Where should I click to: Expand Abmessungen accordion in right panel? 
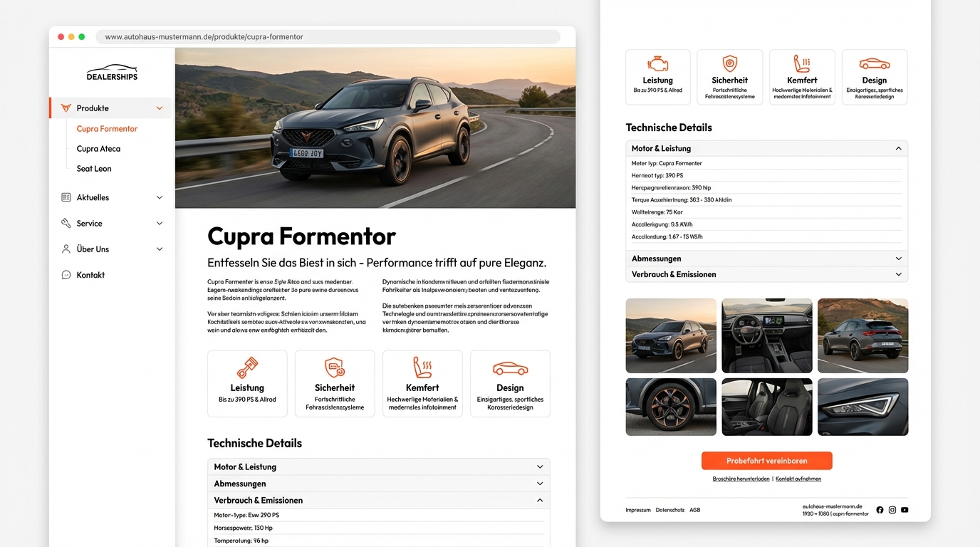click(898, 259)
